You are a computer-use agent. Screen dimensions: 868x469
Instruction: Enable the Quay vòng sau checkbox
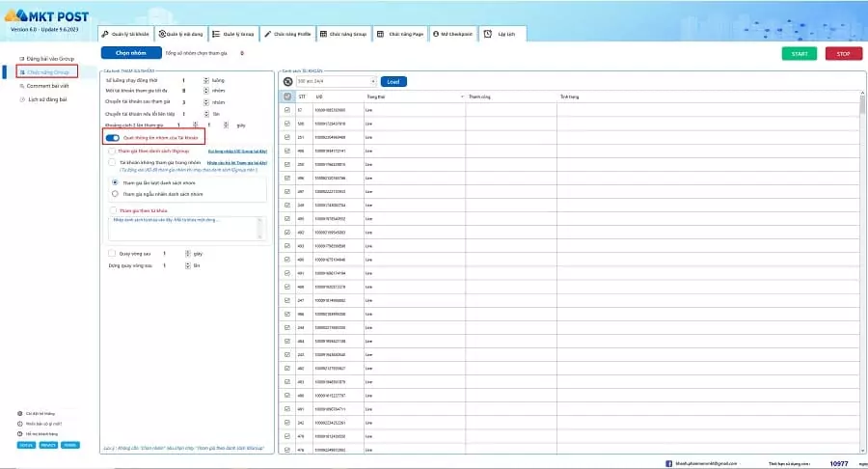[x=112, y=253]
